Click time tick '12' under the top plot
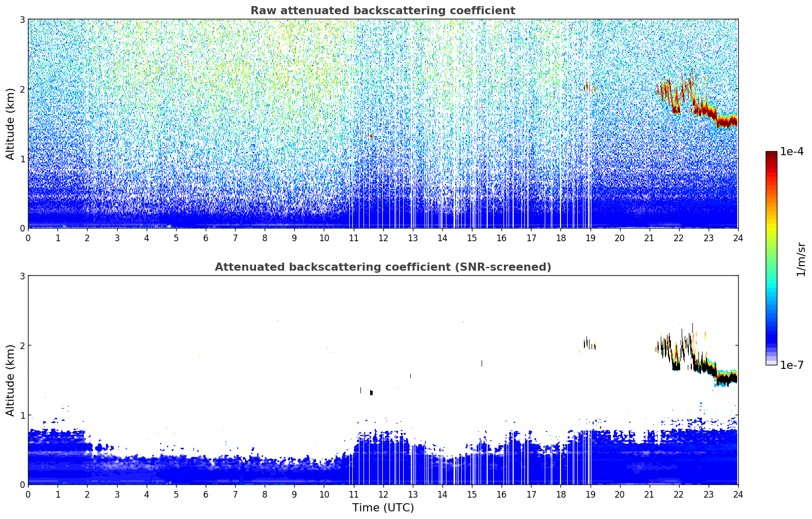The width and height of the screenshot is (812, 519). pyautogui.click(x=383, y=238)
